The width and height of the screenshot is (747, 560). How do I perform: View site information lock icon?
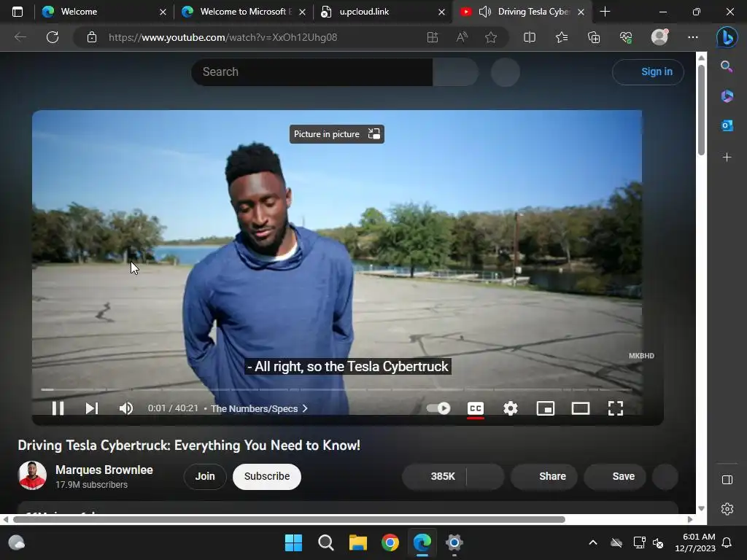(92, 37)
